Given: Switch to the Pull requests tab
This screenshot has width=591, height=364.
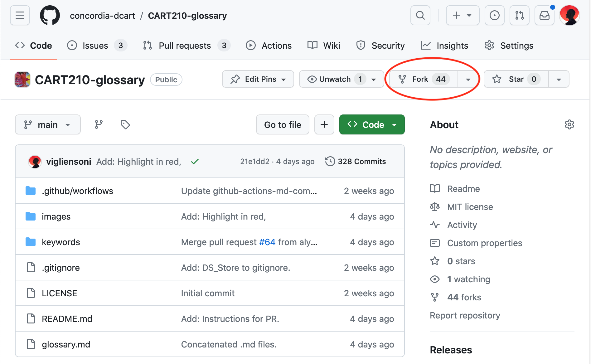Looking at the screenshot, I should click(x=187, y=46).
